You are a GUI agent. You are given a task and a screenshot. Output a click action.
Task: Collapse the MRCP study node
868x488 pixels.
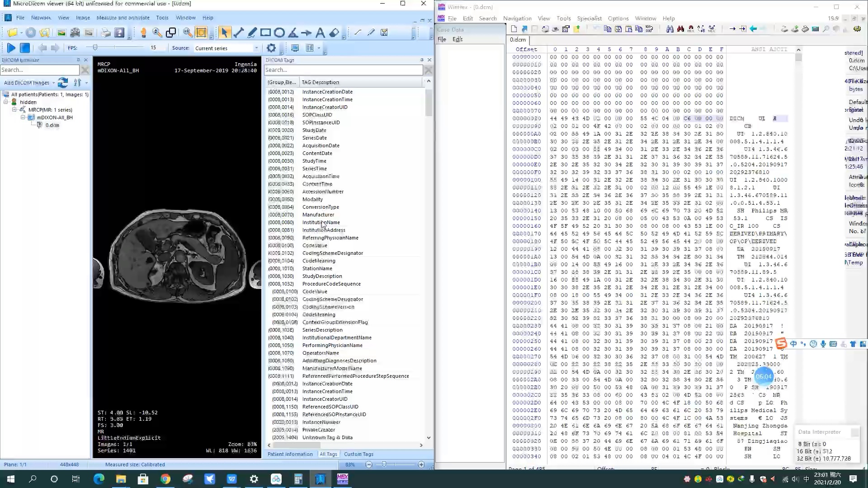tap(14, 110)
